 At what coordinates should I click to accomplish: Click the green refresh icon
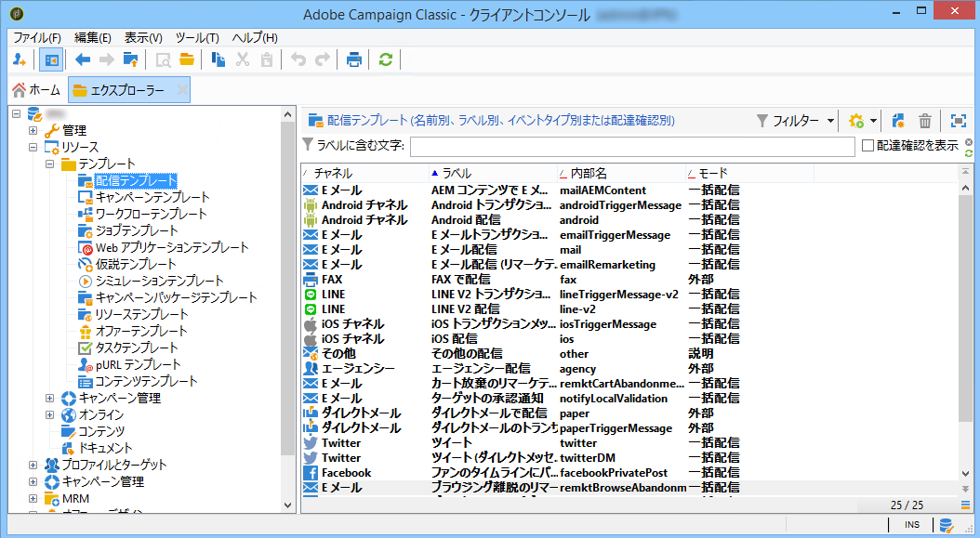coord(386,60)
